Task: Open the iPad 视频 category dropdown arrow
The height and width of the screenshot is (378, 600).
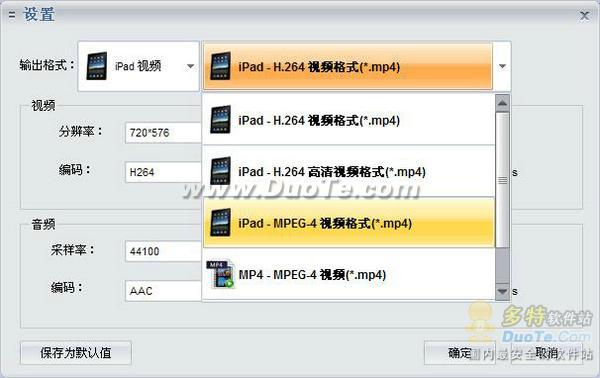Action: click(x=190, y=66)
